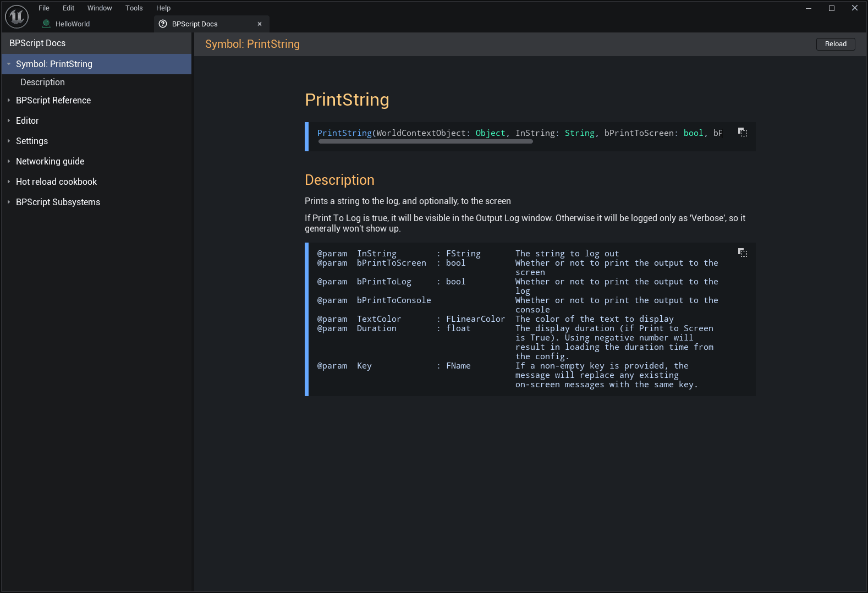Image resolution: width=868 pixels, height=593 pixels.
Task: Click the Symbol: PrintString title bar text
Action: click(x=252, y=44)
